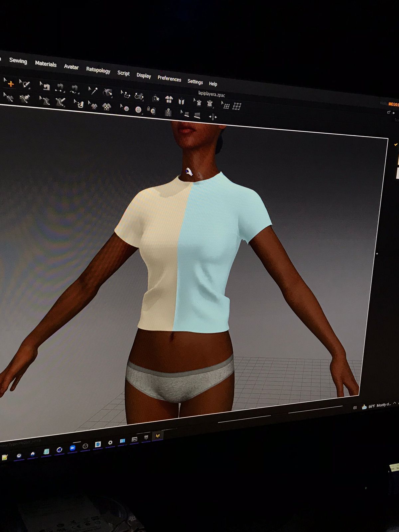This screenshot has height=532, width=399.
Task: Open the Preferences menu
Action: point(169,79)
